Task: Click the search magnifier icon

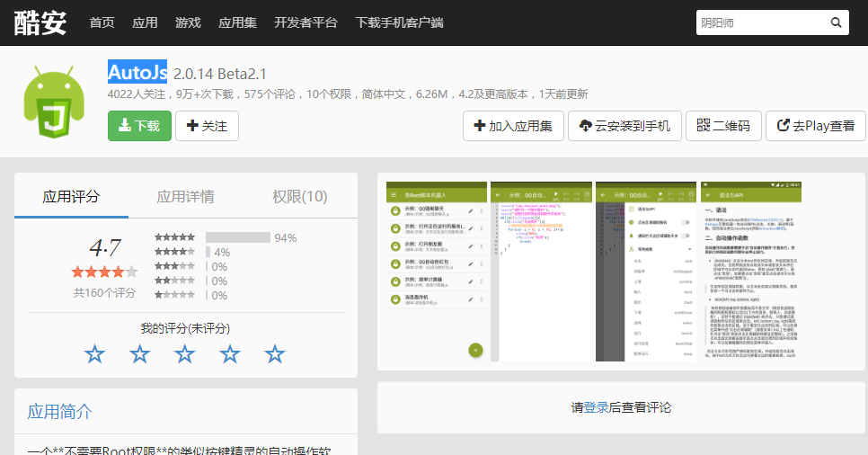Action: 836,22
